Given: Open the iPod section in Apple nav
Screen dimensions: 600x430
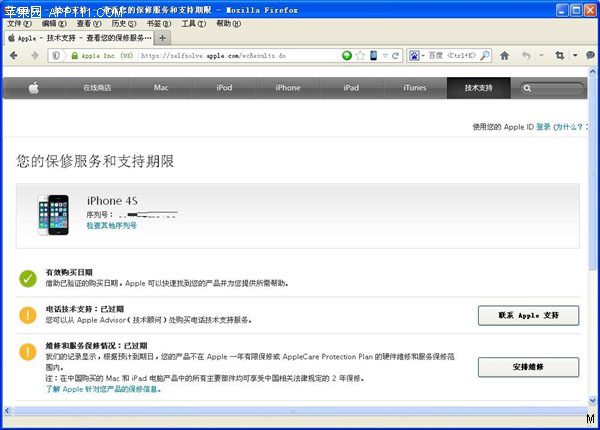Looking at the screenshot, I should click(224, 88).
